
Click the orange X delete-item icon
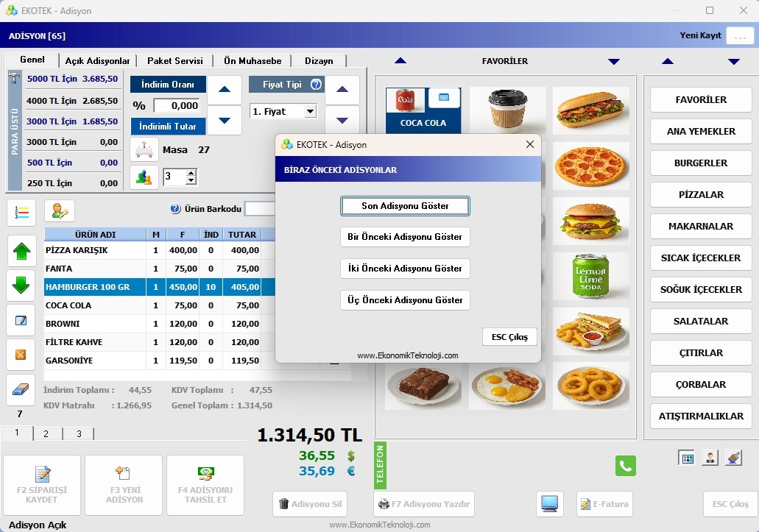pos(21,355)
